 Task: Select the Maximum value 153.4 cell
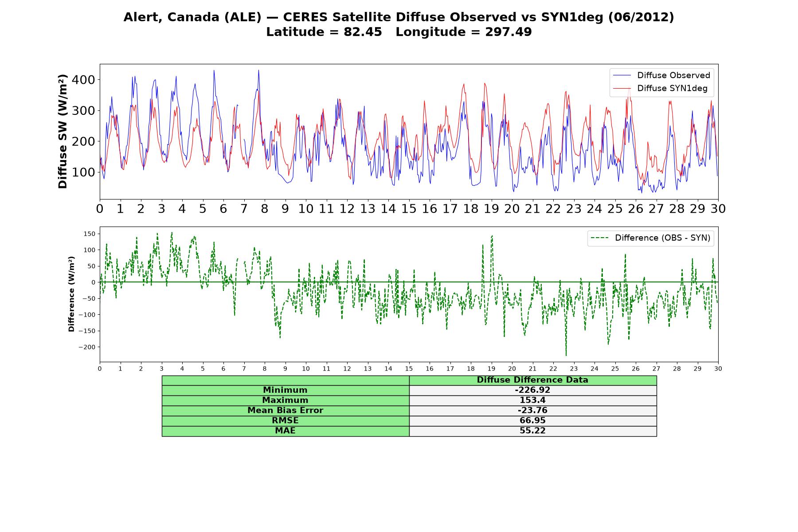pyautogui.click(x=532, y=400)
